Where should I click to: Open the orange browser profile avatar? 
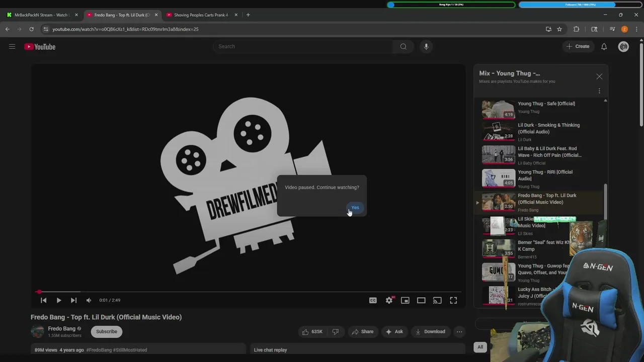click(x=624, y=29)
